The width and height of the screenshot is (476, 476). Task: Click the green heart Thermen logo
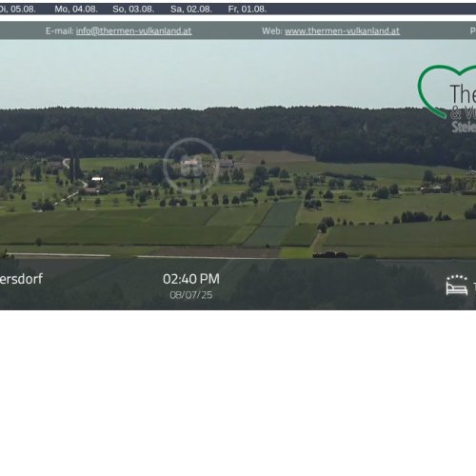pyautogui.click(x=446, y=98)
